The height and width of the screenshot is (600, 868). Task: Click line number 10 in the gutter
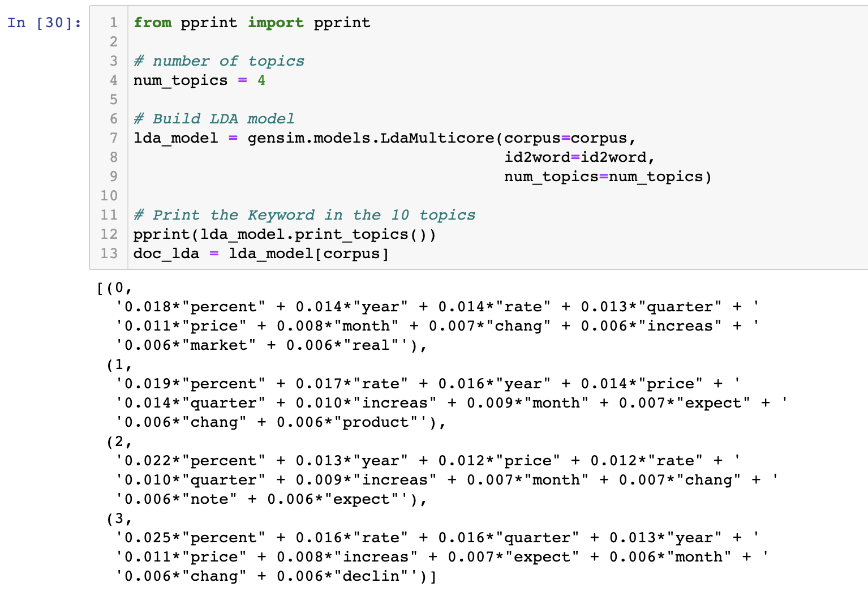(109, 196)
